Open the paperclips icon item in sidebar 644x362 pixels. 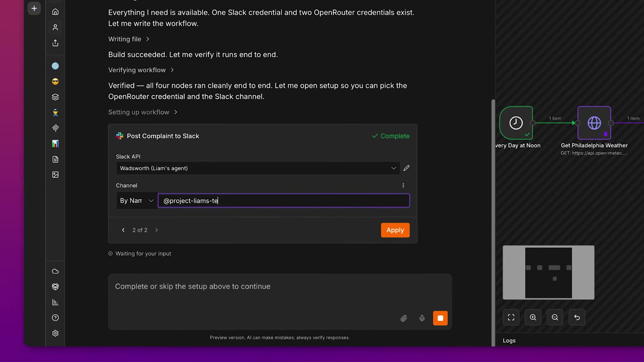pyautogui.click(x=55, y=128)
